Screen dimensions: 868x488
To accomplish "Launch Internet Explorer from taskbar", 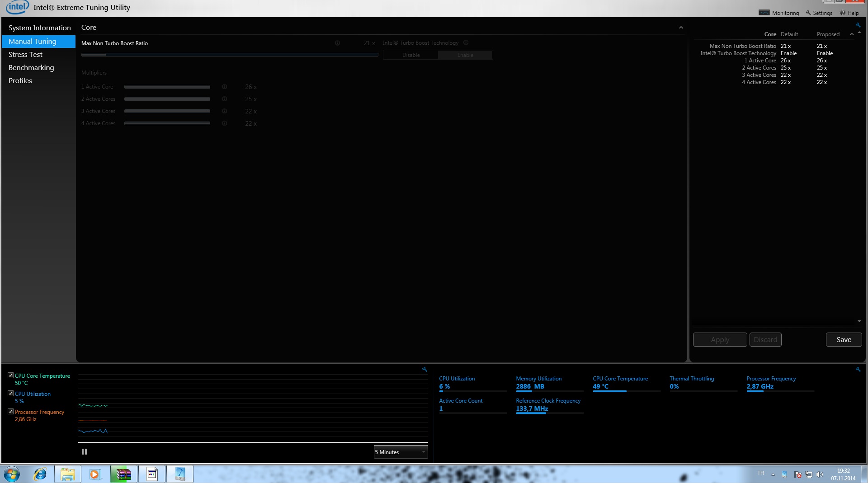I will tap(40, 474).
